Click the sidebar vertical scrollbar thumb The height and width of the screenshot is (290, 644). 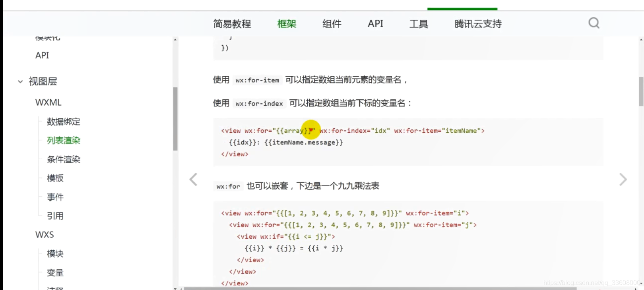click(175, 119)
